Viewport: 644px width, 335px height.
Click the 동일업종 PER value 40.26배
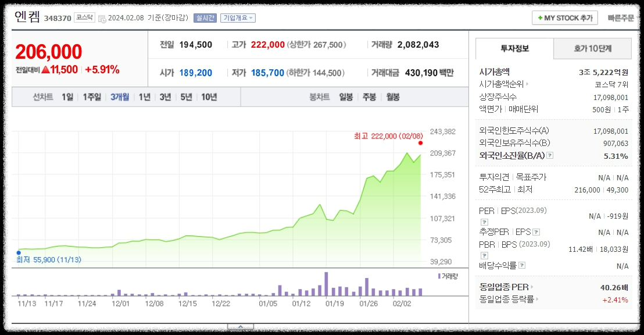click(614, 287)
